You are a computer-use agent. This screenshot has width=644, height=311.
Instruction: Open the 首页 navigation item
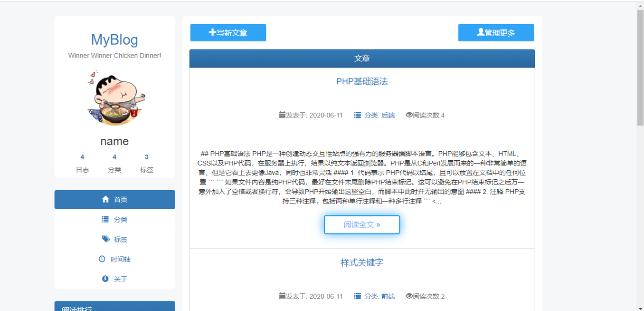pyautogui.click(x=115, y=200)
